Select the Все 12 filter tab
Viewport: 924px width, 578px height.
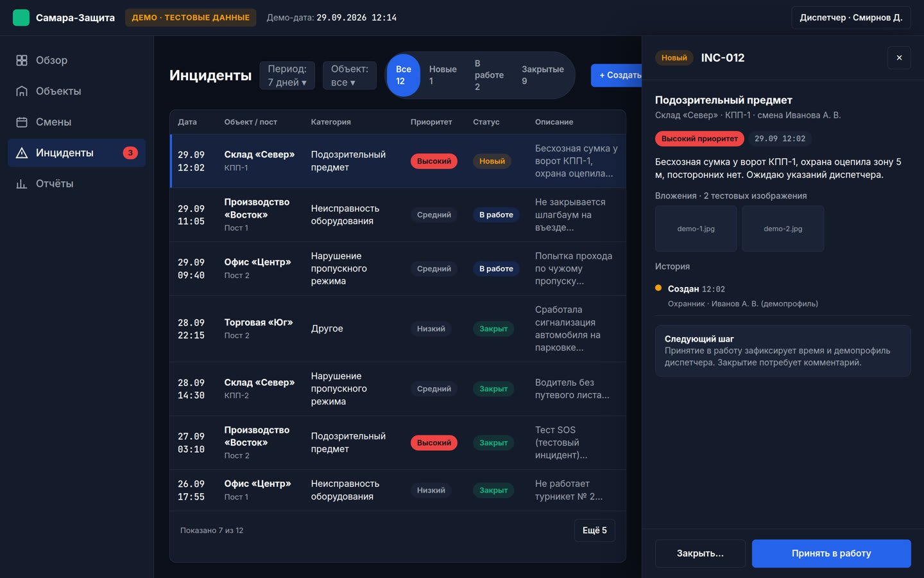point(403,75)
